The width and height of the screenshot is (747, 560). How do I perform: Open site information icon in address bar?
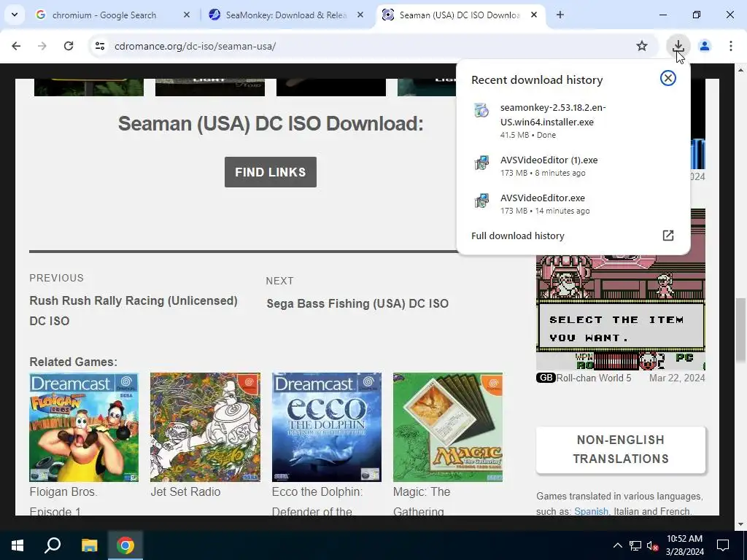coord(100,46)
